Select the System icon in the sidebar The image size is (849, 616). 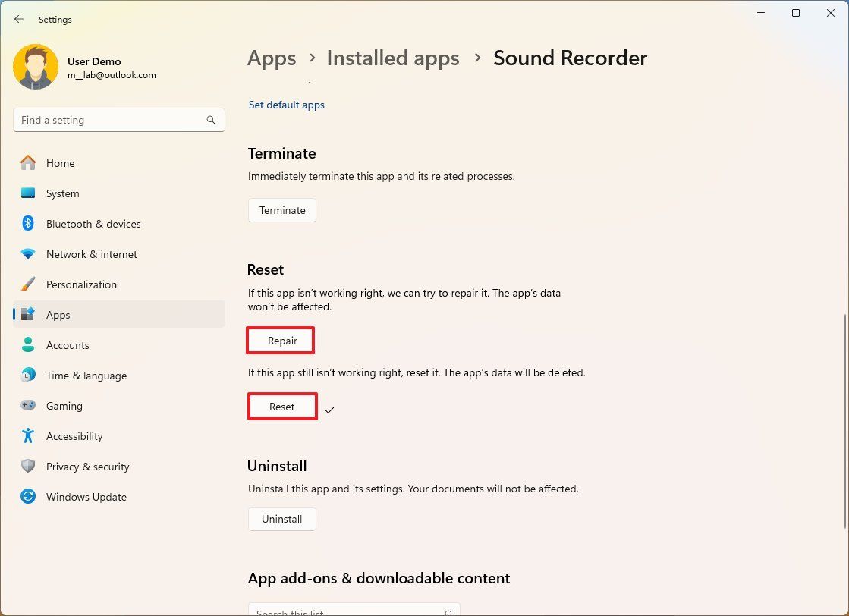tap(28, 193)
